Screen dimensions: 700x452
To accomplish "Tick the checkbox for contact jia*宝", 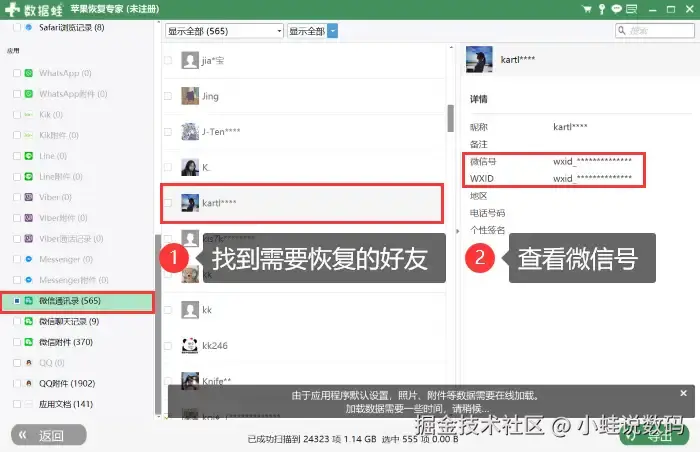I will (168, 60).
